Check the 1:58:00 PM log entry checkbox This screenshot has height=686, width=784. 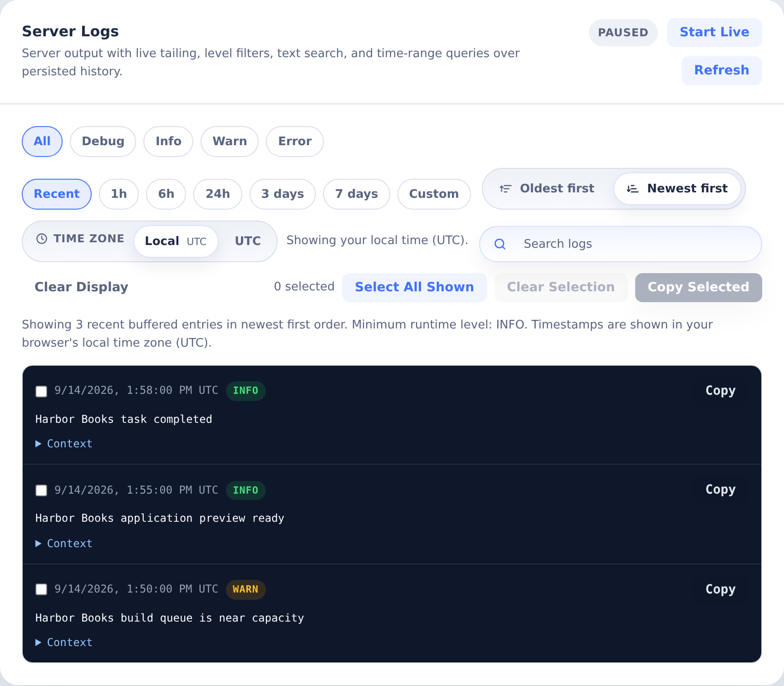41,391
